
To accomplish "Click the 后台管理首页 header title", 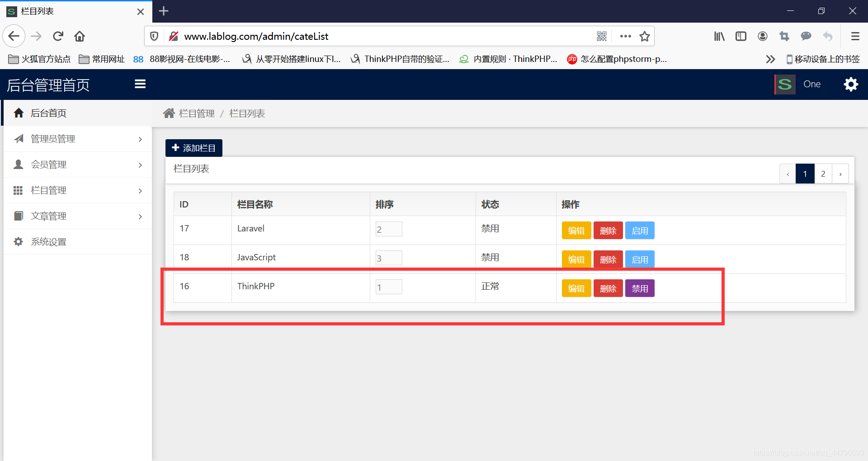I will click(48, 85).
